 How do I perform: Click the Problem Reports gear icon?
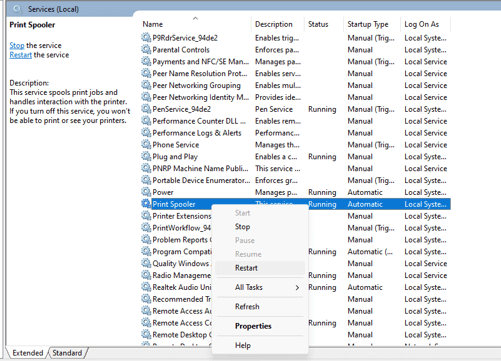(x=146, y=239)
